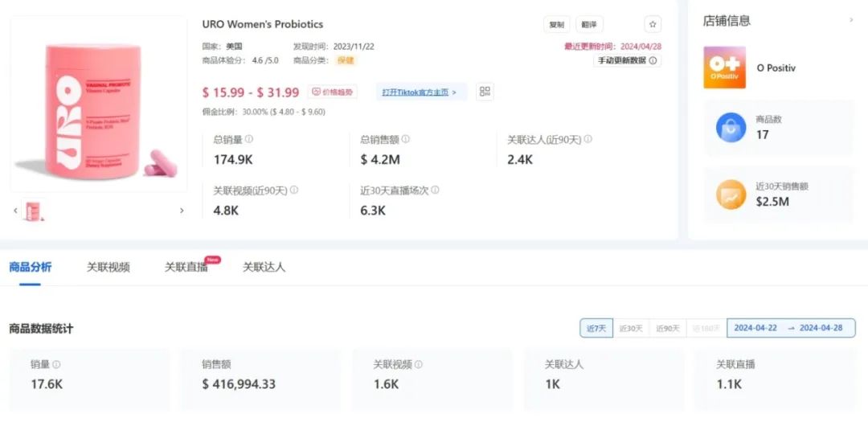Click the title URO Women's Probiotics
Image resolution: width=868 pixels, height=426 pixels.
point(262,24)
